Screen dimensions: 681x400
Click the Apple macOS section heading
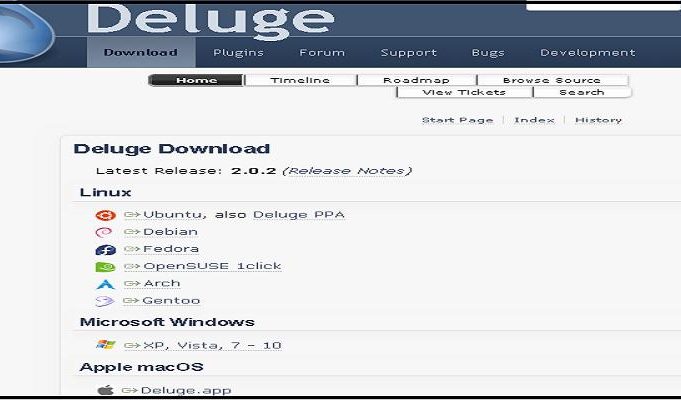pyautogui.click(x=142, y=367)
